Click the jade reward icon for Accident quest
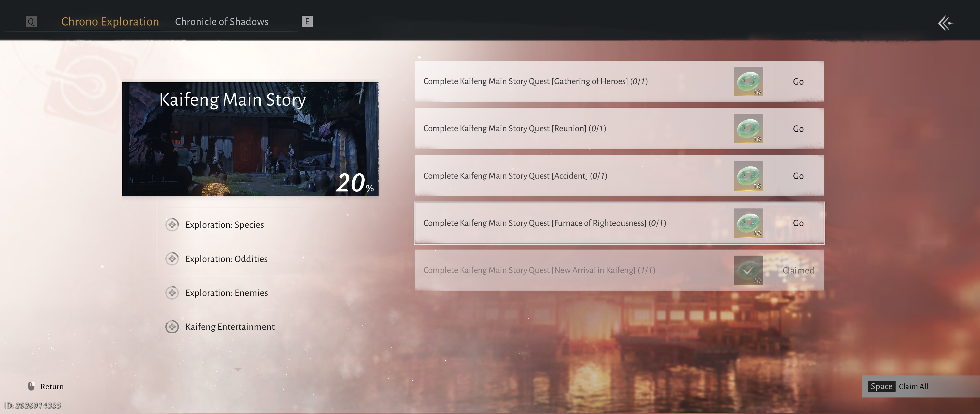 (x=748, y=176)
